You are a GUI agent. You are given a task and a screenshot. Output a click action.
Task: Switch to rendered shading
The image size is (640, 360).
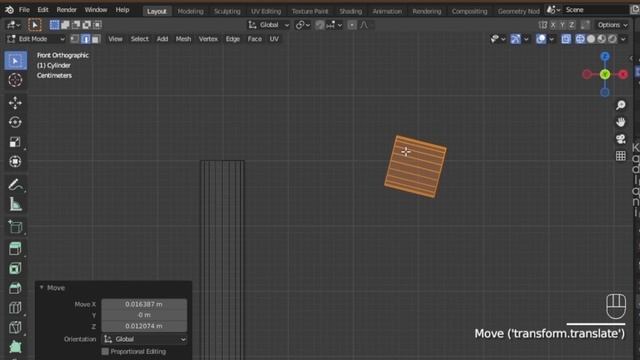coord(612,39)
